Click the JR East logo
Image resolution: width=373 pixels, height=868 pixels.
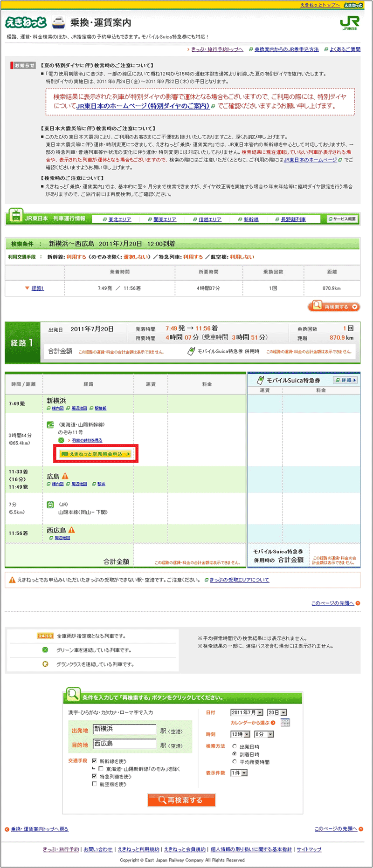349,23
